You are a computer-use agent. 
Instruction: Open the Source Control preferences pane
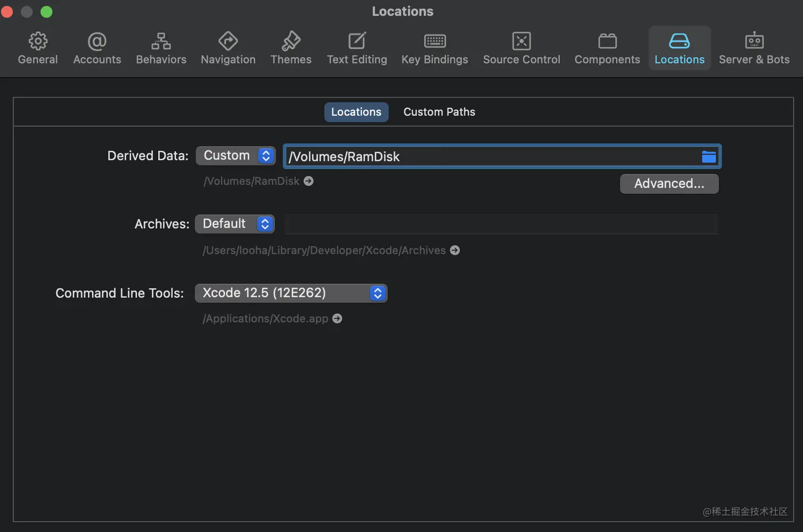point(522,48)
